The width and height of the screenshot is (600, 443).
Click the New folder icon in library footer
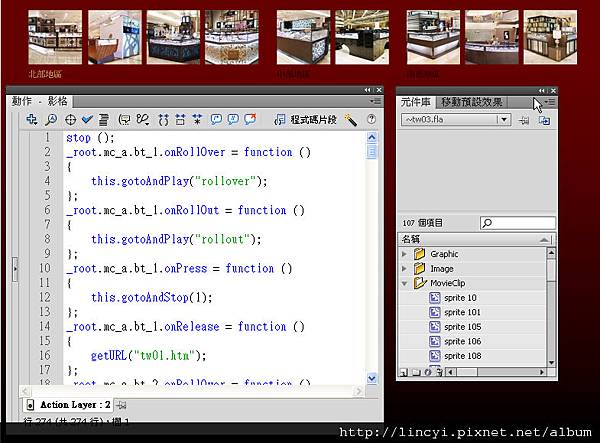click(x=416, y=372)
